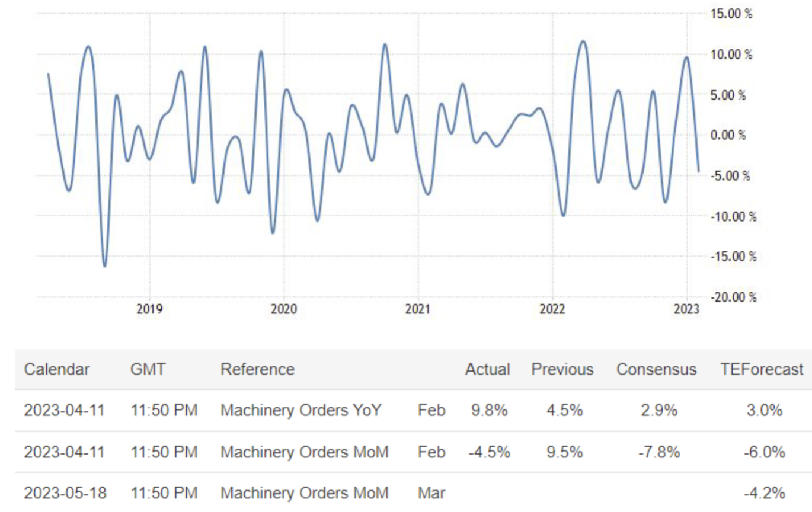Open the Machinery Orders YoY row link
This screenshot has width=812, height=512.
(302, 410)
